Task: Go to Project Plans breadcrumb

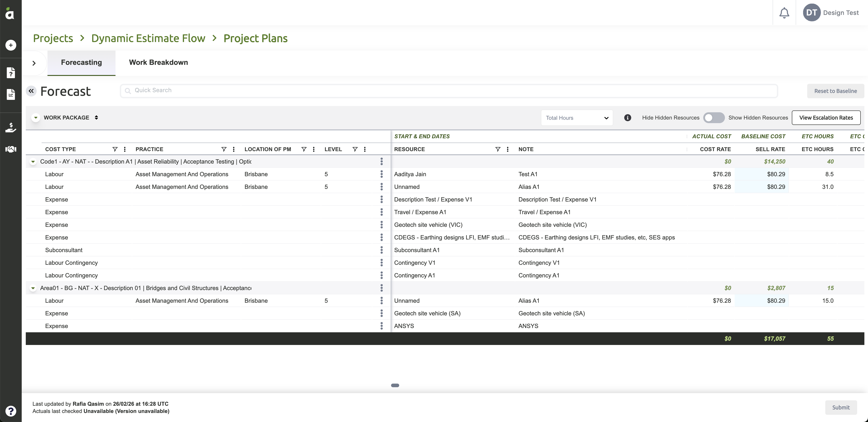Action: tap(255, 38)
